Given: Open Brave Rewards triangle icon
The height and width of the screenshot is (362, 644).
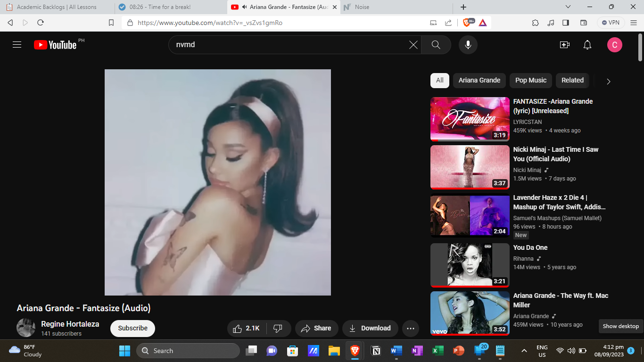Looking at the screenshot, I should click(483, 22).
